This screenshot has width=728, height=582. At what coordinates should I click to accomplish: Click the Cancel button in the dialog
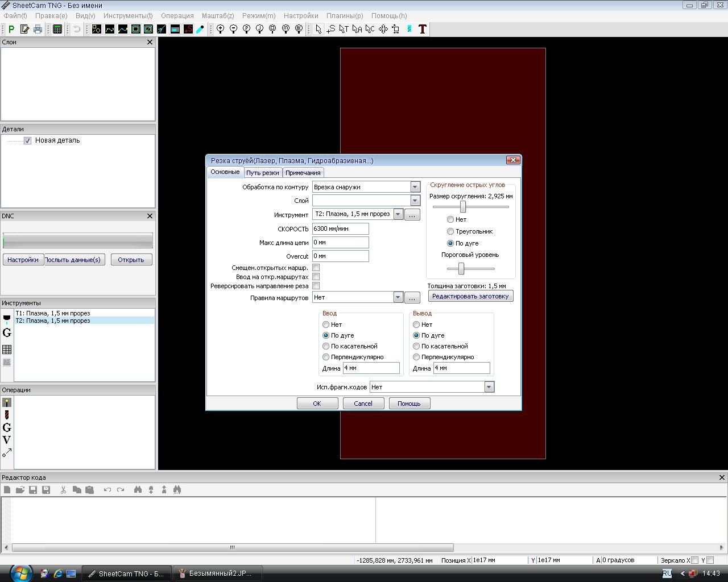363,404
